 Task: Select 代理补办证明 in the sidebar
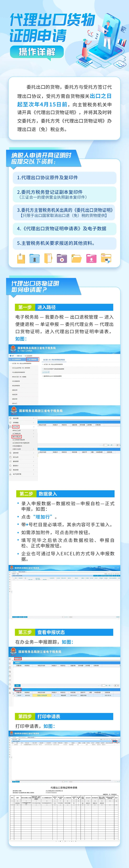pos(17,449)
